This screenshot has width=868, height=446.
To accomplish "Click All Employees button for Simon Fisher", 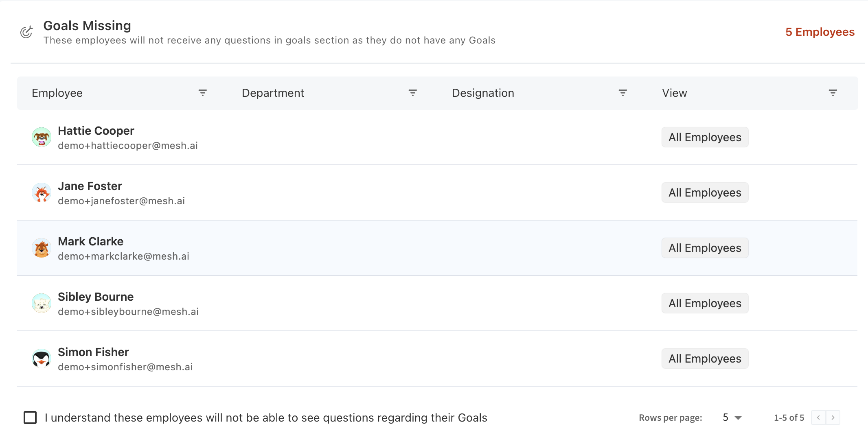I will click(705, 358).
